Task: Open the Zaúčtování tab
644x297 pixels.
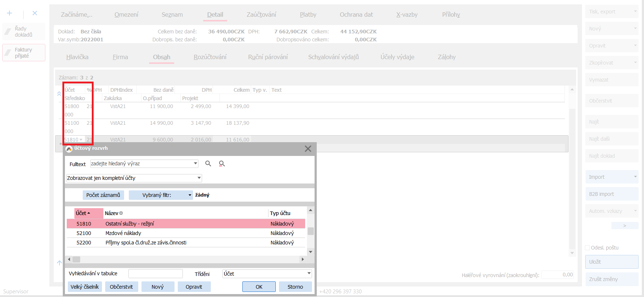Action: click(x=261, y=15)
